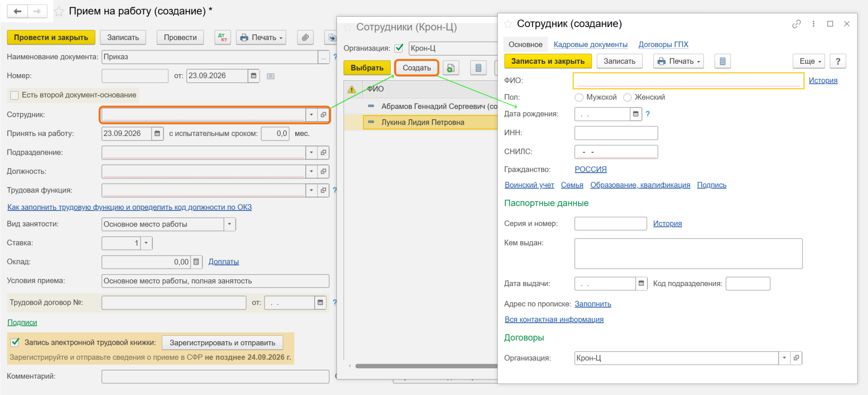Switch to Договоры ГПХ tab
This screenshot has width=868, height=395.
(x=663, y=44)
